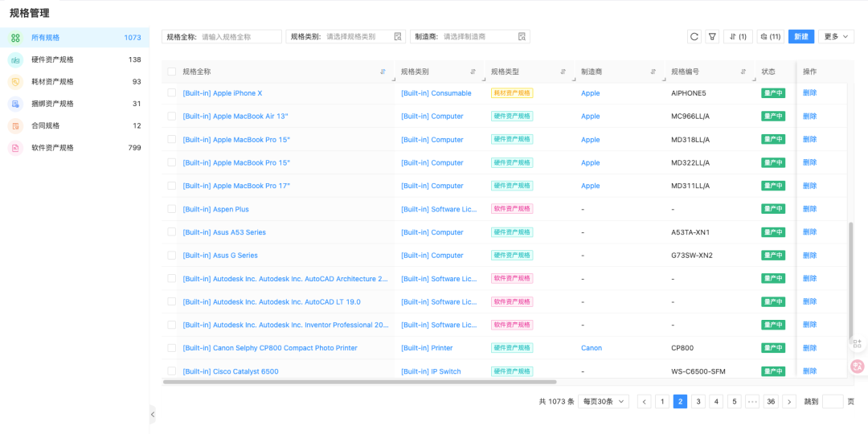Image resolution: width=868 pixels, height=434 pixels.
Task: Click 耗材资产规格 tag in iPhone X row
Action: [512, 93]
